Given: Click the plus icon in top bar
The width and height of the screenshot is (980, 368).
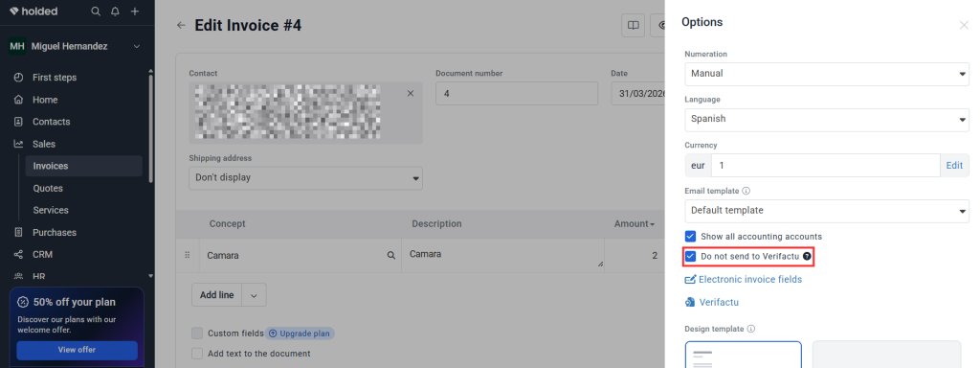Looking at the screenshot, I should click(x=134, y=11).
